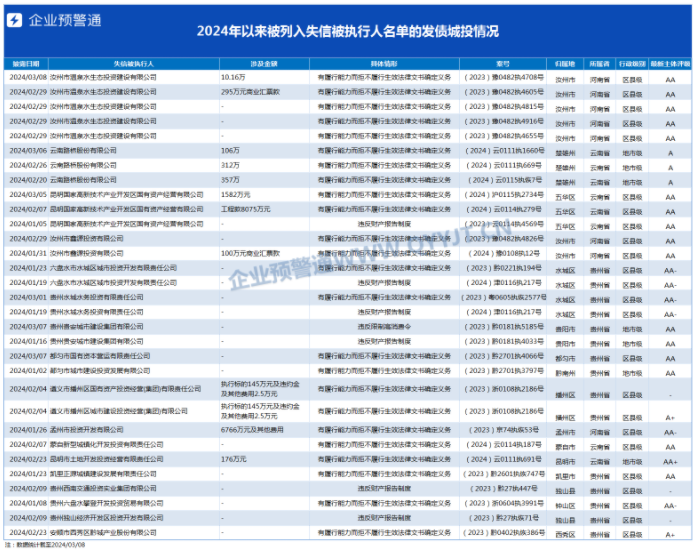Select the 295万元商业汇票款 amount cell

(x=250, y=92)
